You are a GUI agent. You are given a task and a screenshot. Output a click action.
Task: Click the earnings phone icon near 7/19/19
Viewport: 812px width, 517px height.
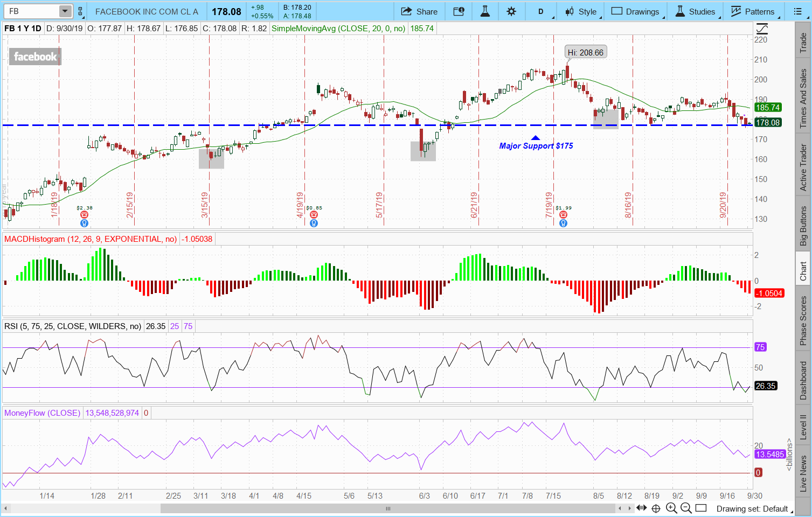(x=563, y=215)
